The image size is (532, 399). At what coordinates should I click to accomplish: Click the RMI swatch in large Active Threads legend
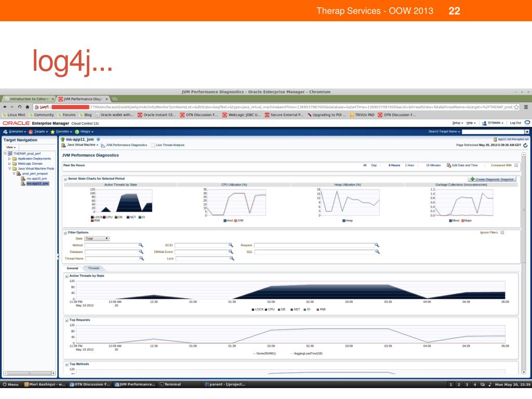[x=318, y=310]
